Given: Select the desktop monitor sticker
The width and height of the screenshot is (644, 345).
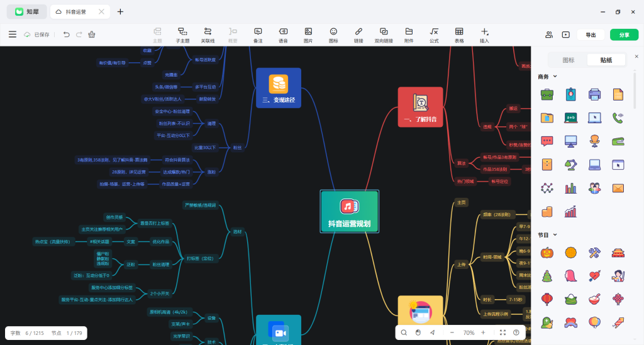Looking at the screenshot, I should coord(570,141).
